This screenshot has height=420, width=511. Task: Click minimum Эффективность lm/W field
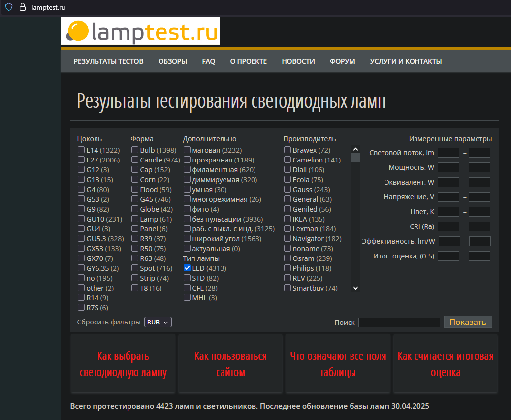[x=449, y=241]
